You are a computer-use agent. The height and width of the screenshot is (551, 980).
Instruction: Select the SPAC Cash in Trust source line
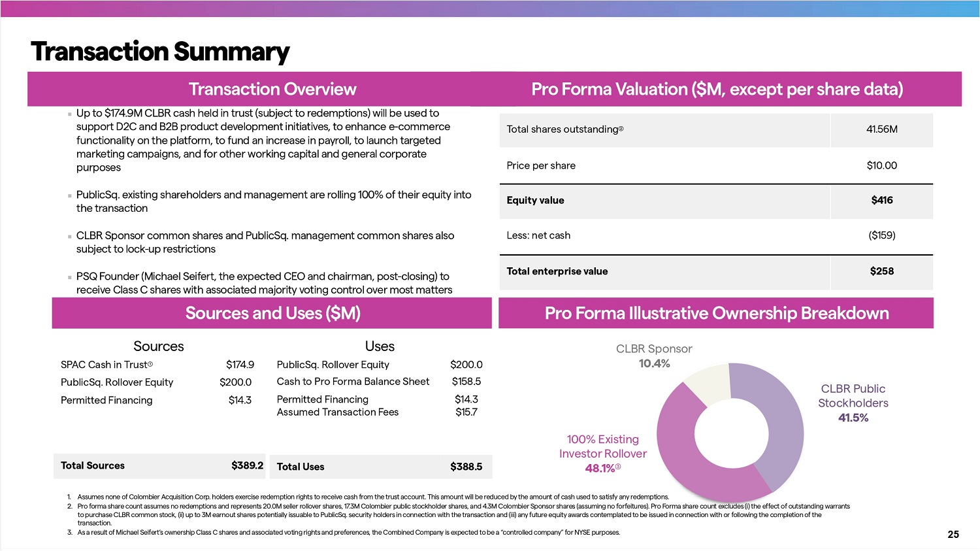coord(106,365)
